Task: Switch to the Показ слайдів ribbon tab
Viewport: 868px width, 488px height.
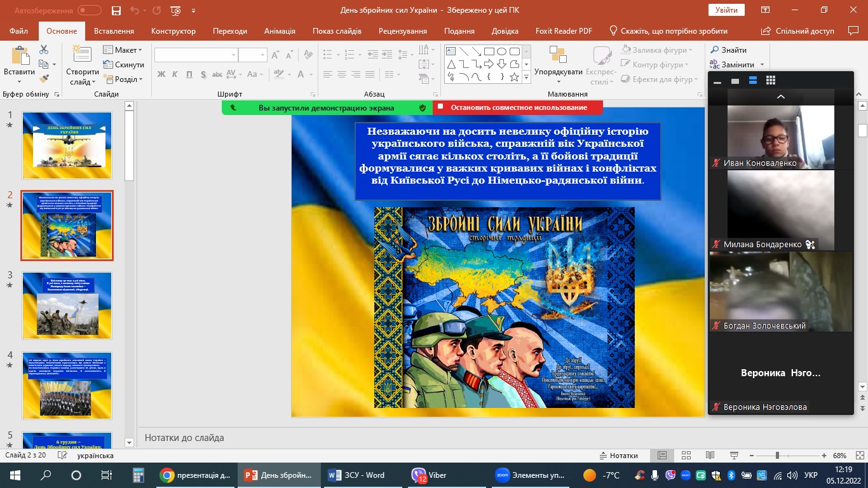Action: coord(337,31)
